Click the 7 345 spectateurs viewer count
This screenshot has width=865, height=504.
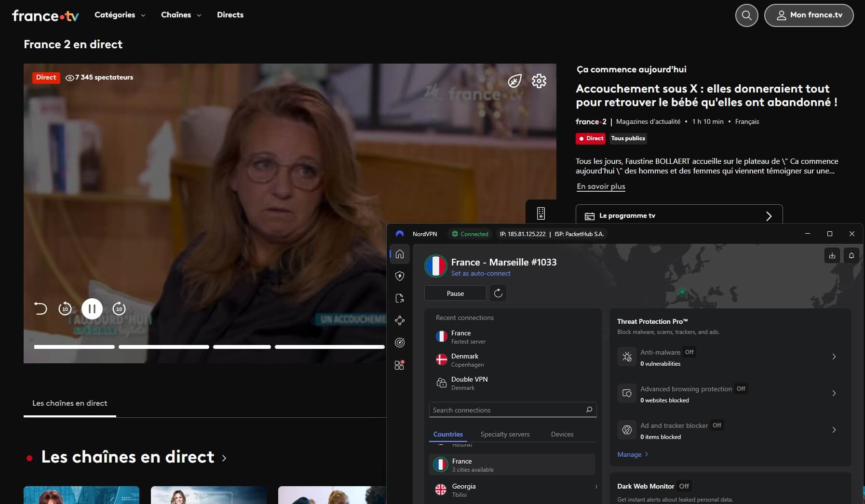click(99, 77)
